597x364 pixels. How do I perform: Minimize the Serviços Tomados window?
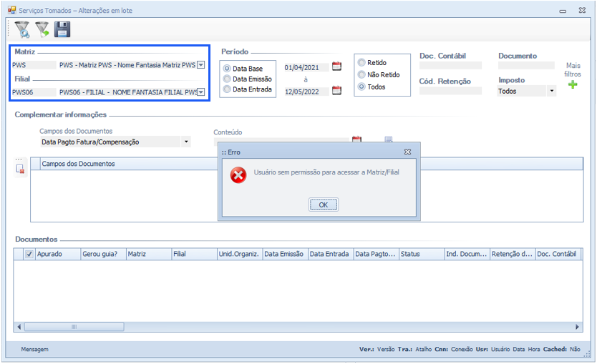[x=563, y=11]
